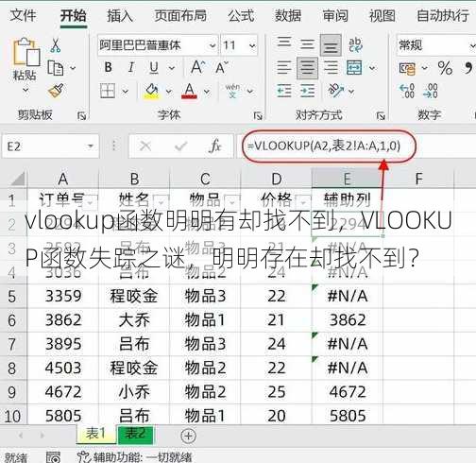Toggle underline formatting
The image size is (476, 463).
pyautogui.click(x=154, y=67)
